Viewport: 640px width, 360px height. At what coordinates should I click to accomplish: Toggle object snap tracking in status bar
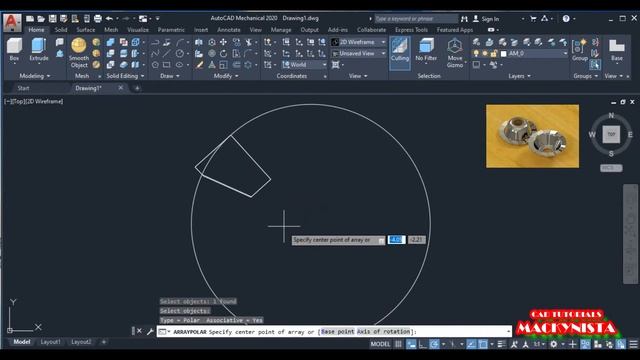471,344
